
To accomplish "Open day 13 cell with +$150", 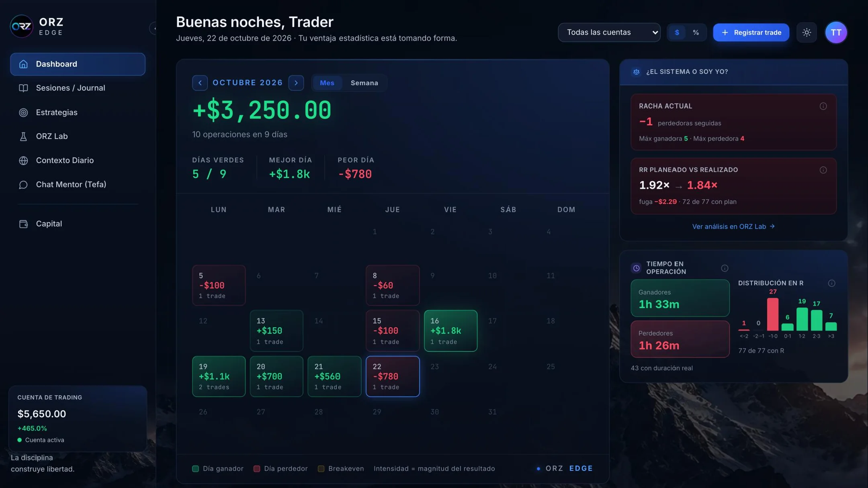I will [x=276, y=331].
